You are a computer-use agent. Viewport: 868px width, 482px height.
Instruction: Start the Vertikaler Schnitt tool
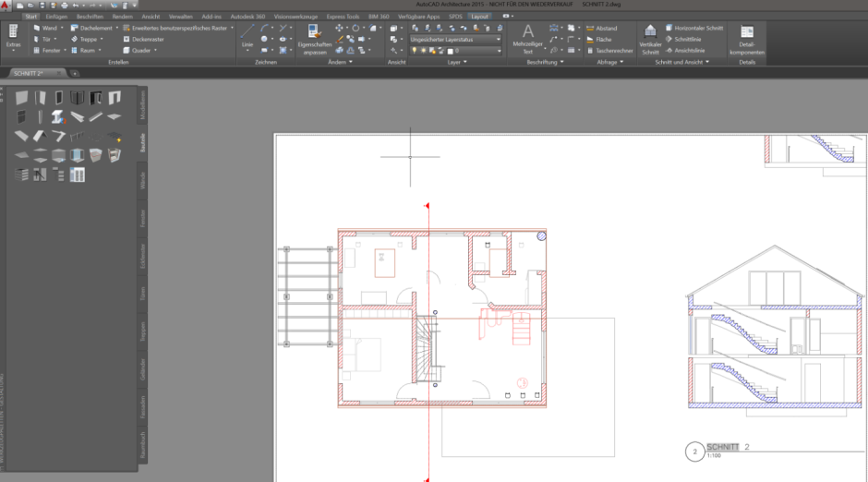coord(650,39)
